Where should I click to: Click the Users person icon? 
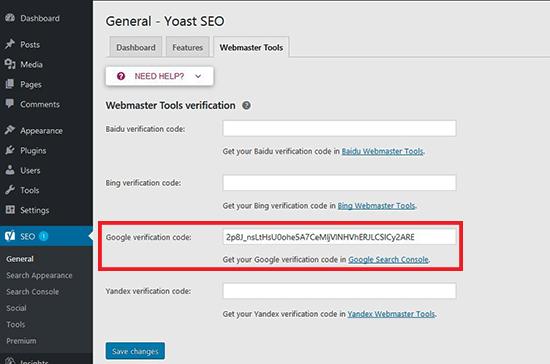10,170
